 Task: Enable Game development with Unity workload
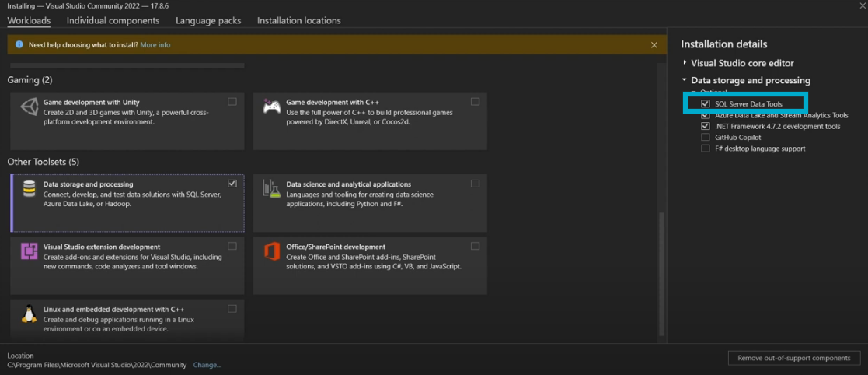coord(232,102)
